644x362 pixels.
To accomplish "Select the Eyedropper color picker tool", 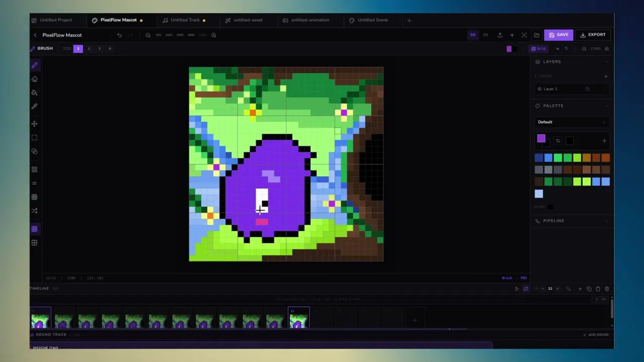I will pyautogui.click(x=34, y=106).
